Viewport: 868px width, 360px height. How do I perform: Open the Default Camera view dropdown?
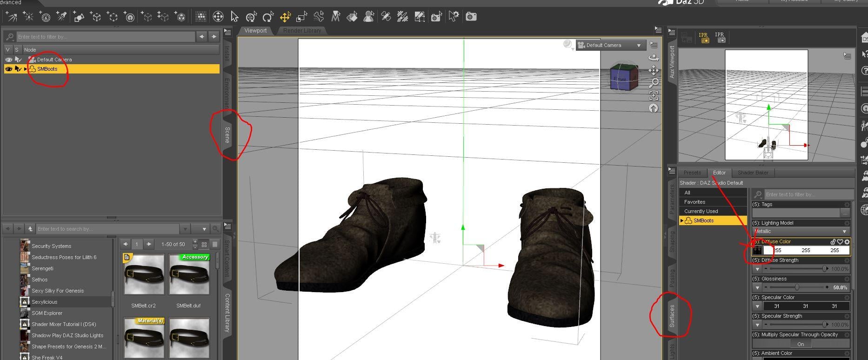(x=610, y=45)
